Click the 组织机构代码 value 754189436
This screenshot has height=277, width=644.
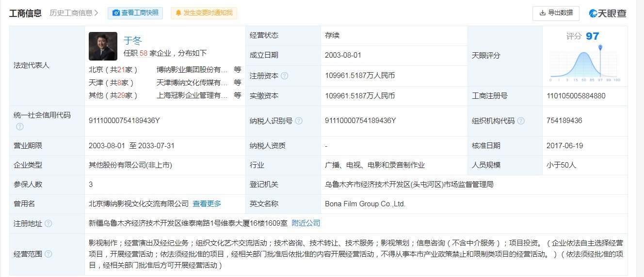(x=564, y=121)
